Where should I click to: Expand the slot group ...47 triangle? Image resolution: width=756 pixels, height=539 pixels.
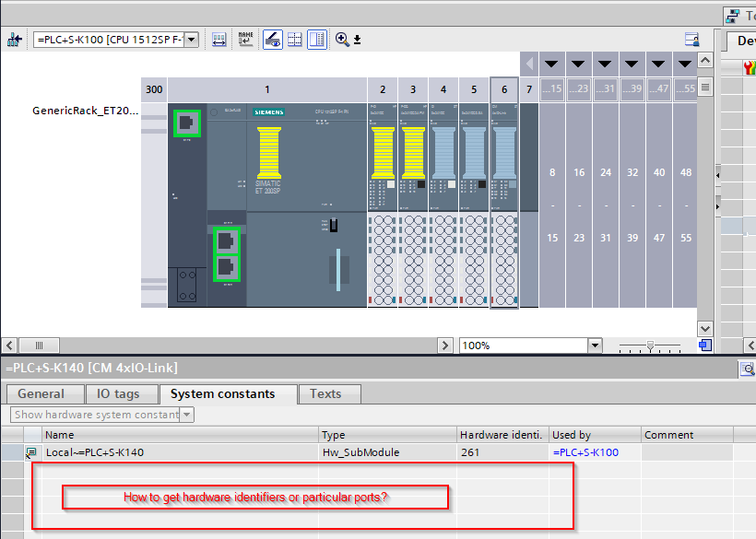[658, 64]
